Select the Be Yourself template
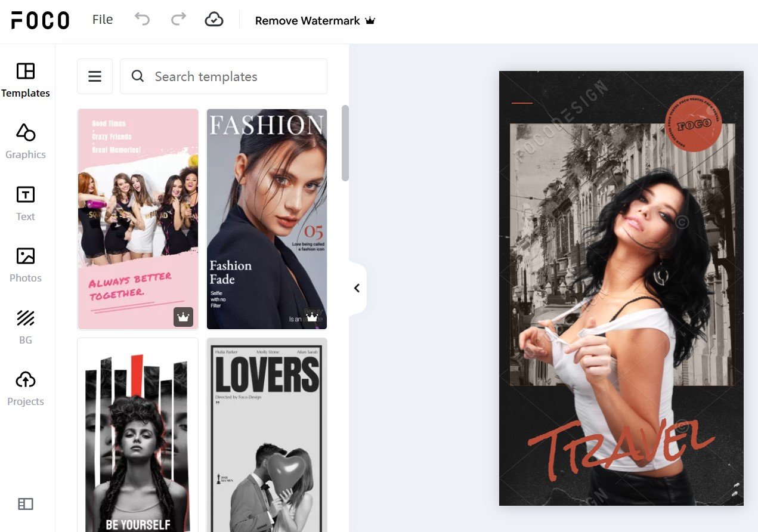Image resolution: width=758 pixels, height=532 pixels. tap(138, 435)
